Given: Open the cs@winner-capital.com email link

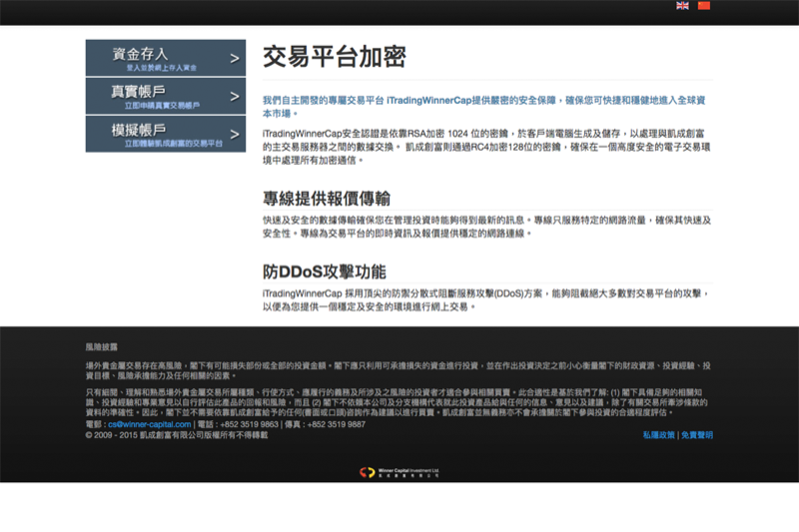Looking at the screenshot, I should (149, 424).
